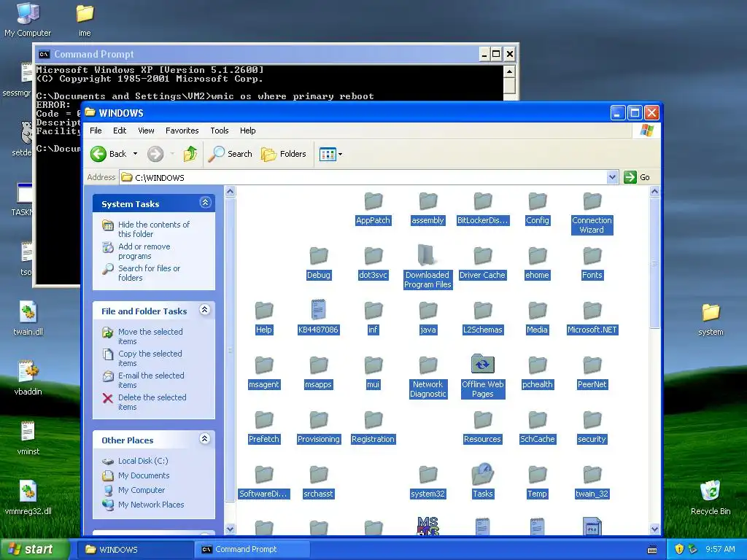Viewport: 747px width, 560px height.
Task: Select the system desktop folder
Action: tap(711, 319)
